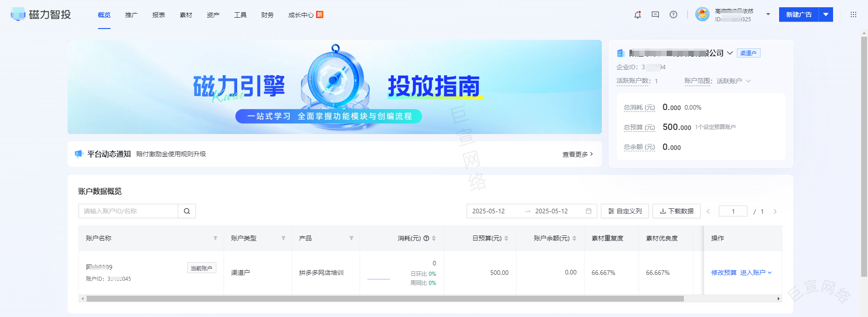Open the messages icon
Screen dimensions: 868x317
[x=655, y=14]
